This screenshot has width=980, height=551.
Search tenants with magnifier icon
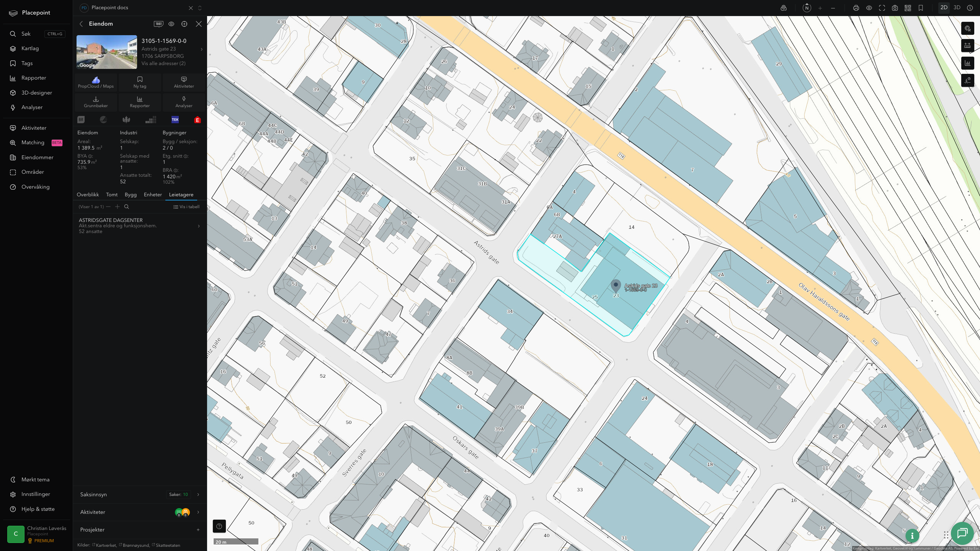pyautogui.click(x=127, y=207)
